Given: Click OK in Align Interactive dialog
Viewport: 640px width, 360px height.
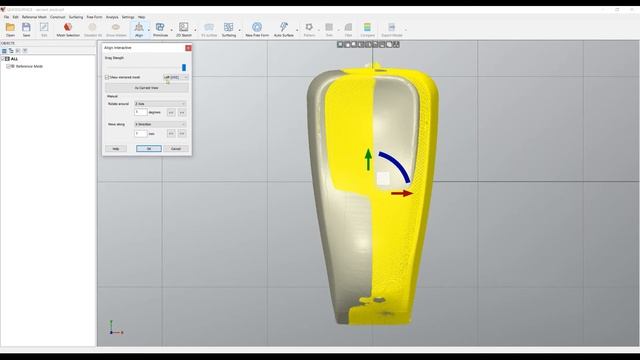Looking at the screenshot, I should coord(149,149).
